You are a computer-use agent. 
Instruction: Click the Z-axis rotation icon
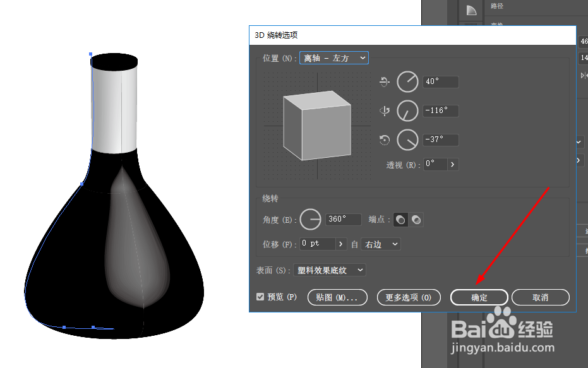pos(385,139)
